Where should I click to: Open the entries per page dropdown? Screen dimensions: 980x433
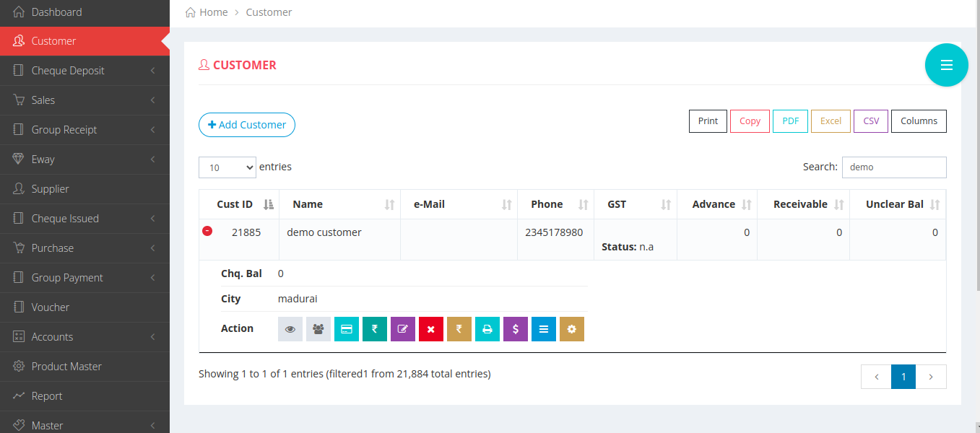(x=227, y=167)
